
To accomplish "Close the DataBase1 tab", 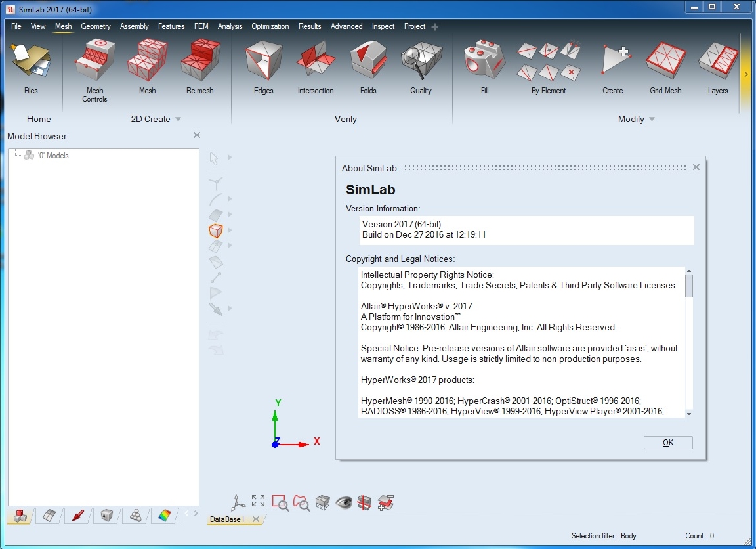I will [255, 519].
